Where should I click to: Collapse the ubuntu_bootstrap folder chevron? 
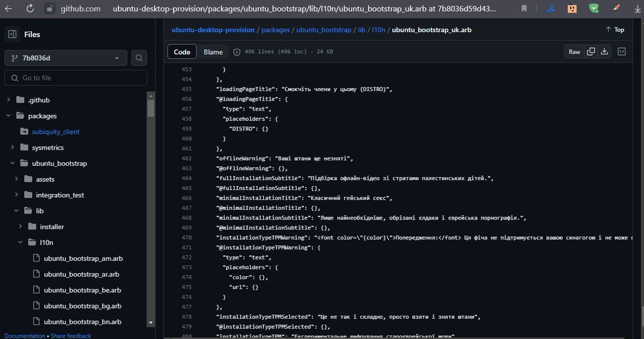pyautogui.click(x=12, y=164)
